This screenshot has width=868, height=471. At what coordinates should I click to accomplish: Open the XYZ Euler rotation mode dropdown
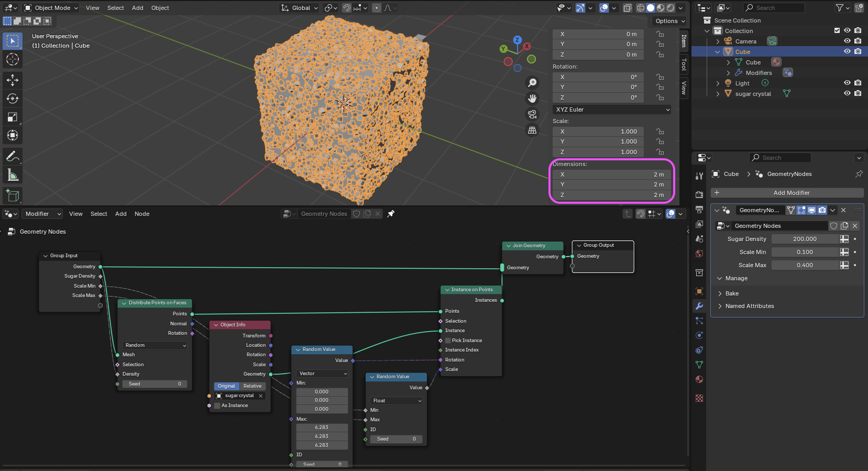tap(612, 109)
